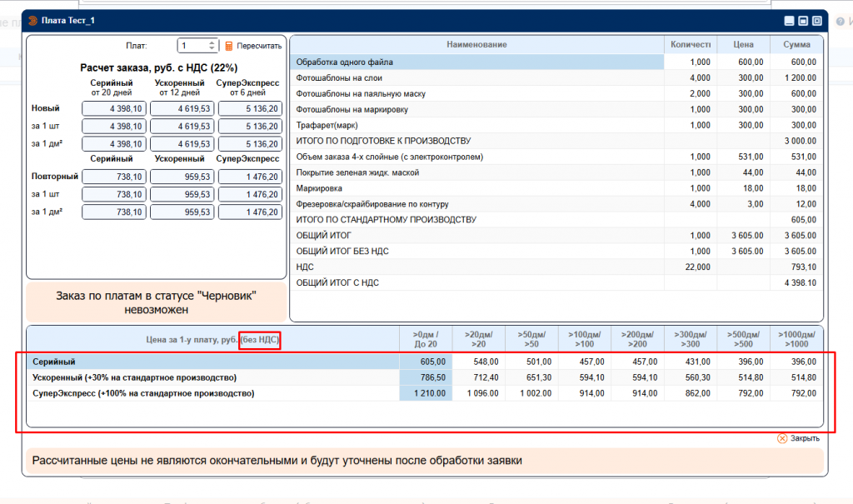Screen dimensions: 853x504
Task: Increase the Плат count with the up arrow
Action: [x=212, y=43]
